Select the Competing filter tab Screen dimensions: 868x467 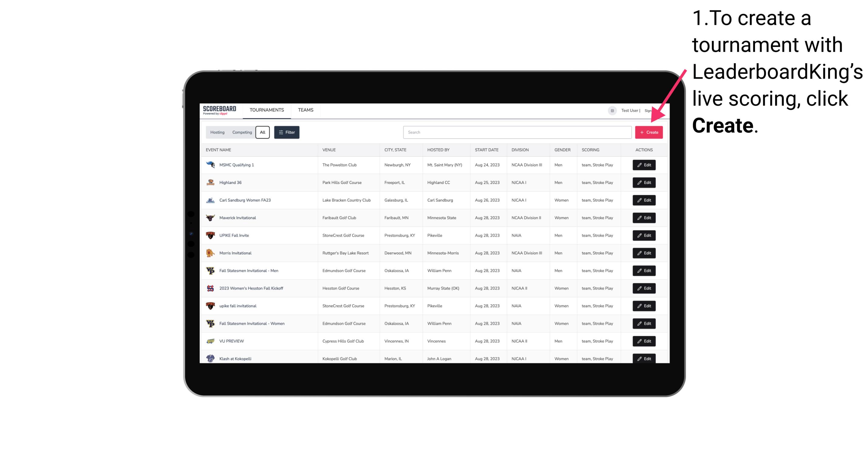(241, 132)
